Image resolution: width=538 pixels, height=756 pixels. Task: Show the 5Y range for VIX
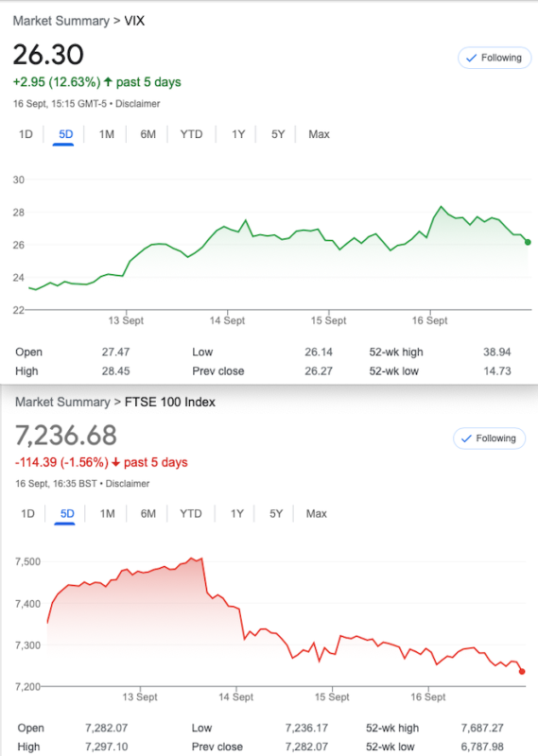[x=277, y=134]
